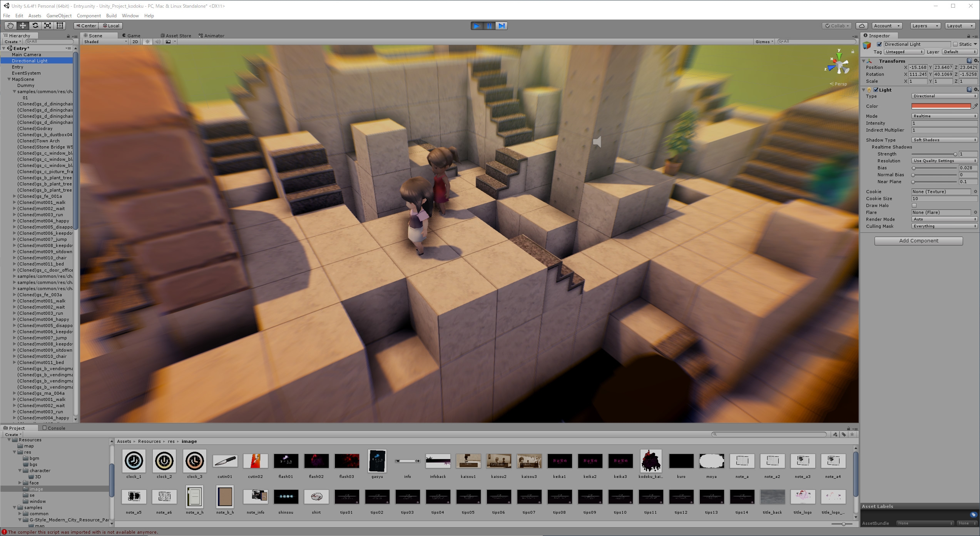This screenshot has height=536, width=980.
Task: Toggle 2D scene view mode
Action: 135,42
